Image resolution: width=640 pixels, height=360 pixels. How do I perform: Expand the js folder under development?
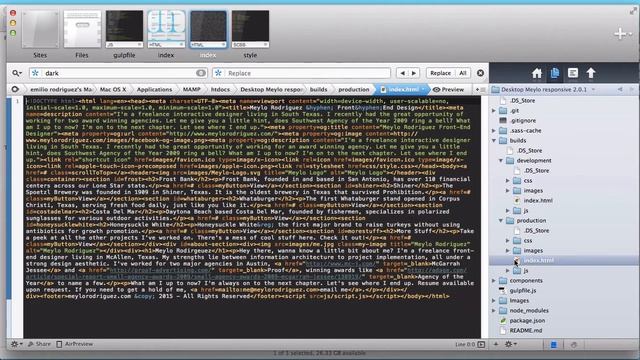click(508, 211)
